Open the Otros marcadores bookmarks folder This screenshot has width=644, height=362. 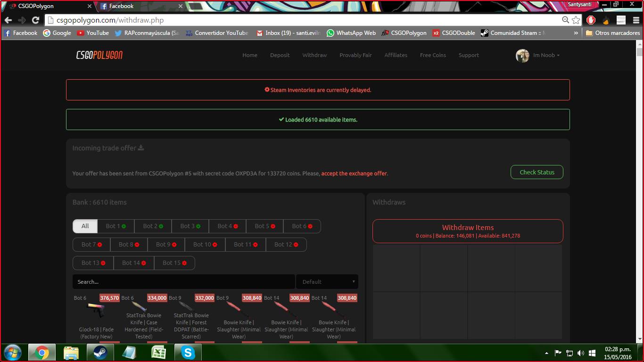click(x=613, y=33)
